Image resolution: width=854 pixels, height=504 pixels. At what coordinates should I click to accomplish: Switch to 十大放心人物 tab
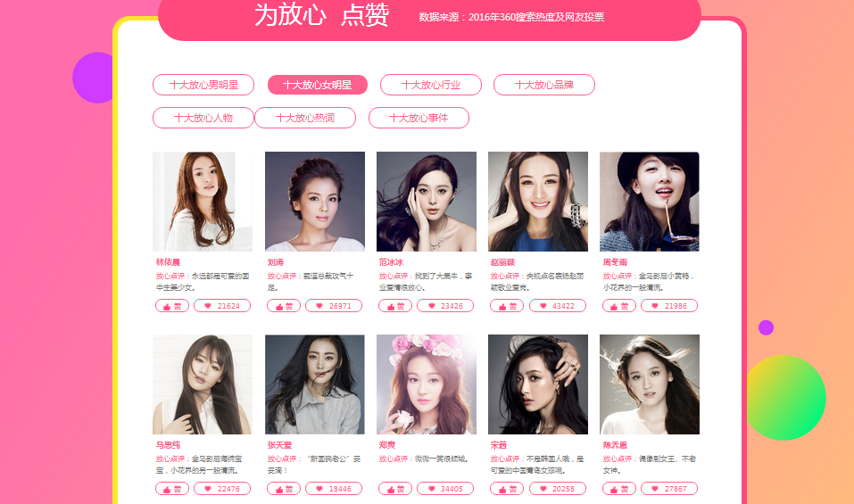click(203, 118)
